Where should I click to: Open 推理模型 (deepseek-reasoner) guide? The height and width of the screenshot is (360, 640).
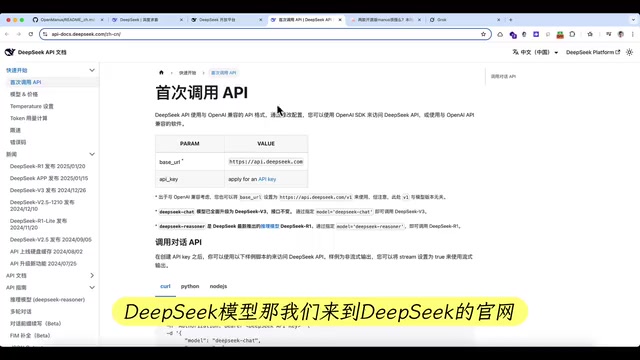pyautogui.click(x=47, y=300)
